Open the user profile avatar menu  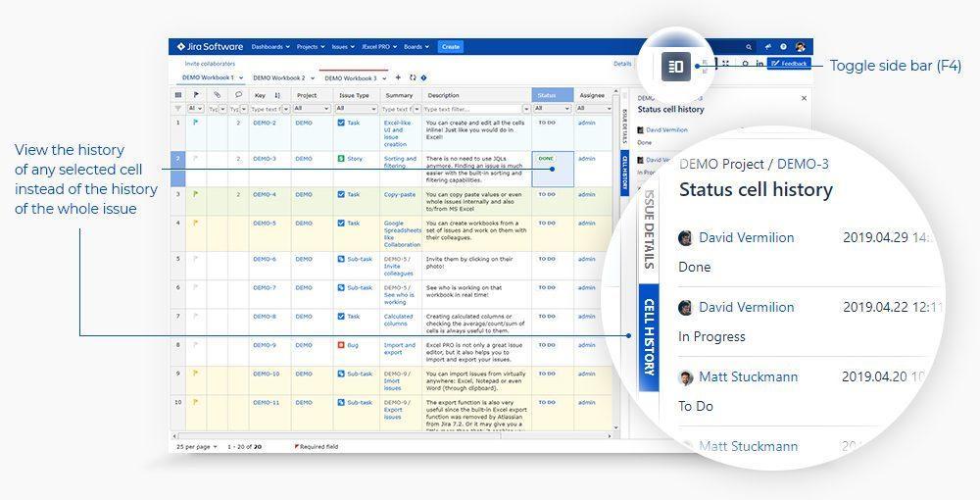(x=801, y=47)
